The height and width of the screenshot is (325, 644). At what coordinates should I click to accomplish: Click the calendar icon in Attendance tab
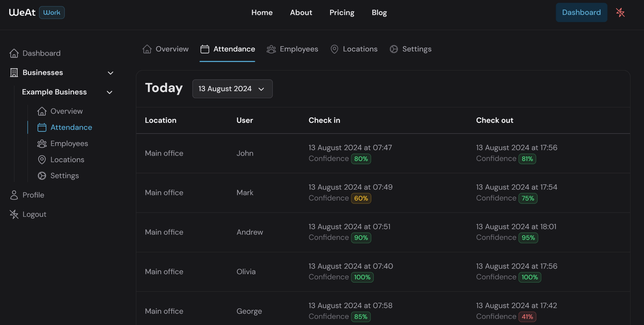point(205,49)
